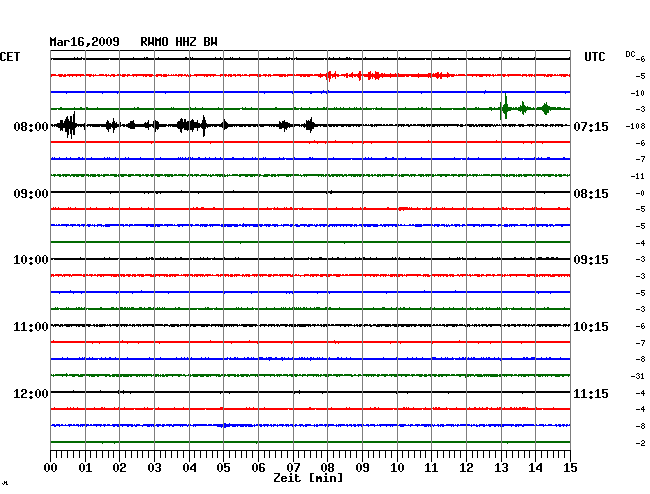The height and width of the screenshot is (494, 650).
Task: Click the 07:15 UTC time label
Action: pyautogui.click(x=591, y=126)
